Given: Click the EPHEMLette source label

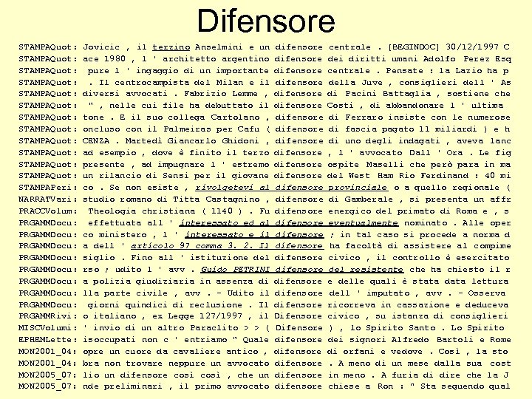Looking at the screenshot, I should [48, 340].
